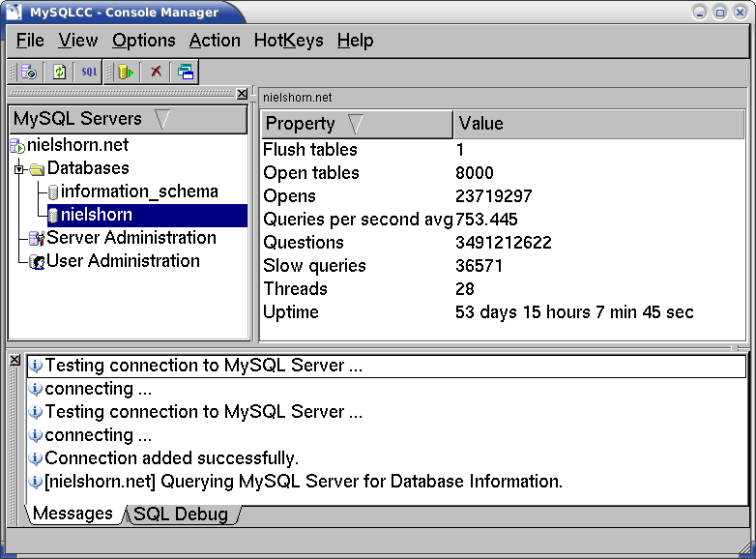Click the second toolbar's drag handle
Screen dimensions: 756x559
pos(109,73)
